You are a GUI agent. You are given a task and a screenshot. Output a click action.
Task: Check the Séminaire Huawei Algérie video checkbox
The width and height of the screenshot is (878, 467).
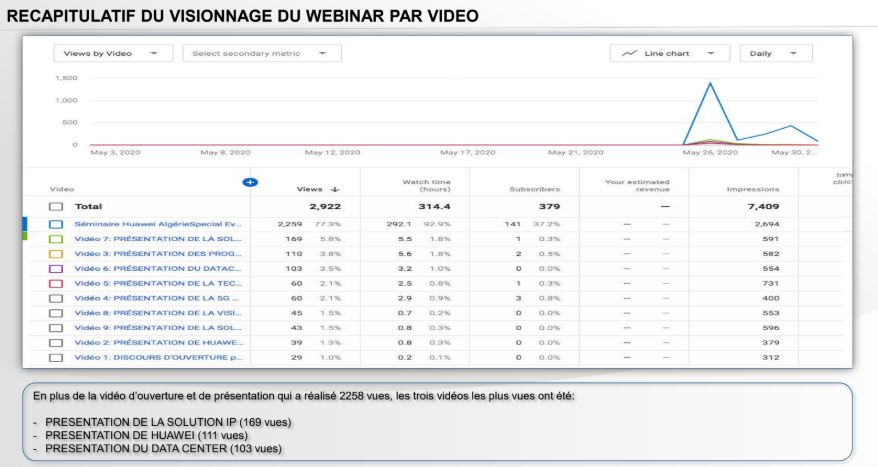point(56,225)
